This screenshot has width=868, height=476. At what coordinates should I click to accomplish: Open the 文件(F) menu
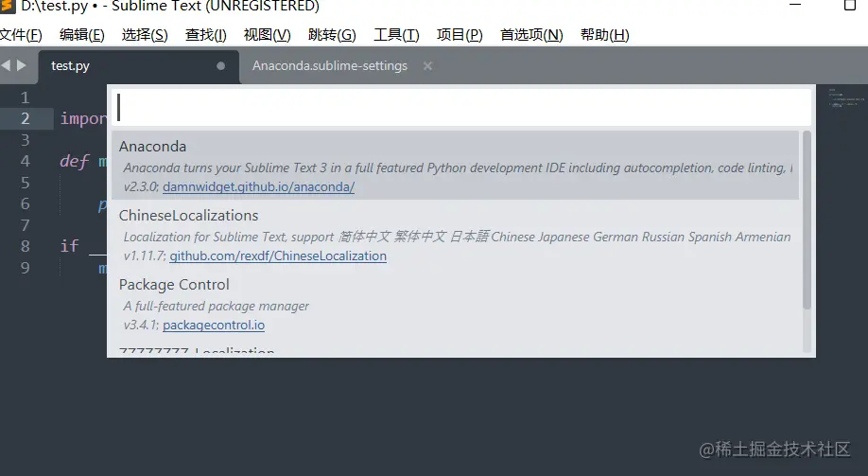[x=21, y=35]
